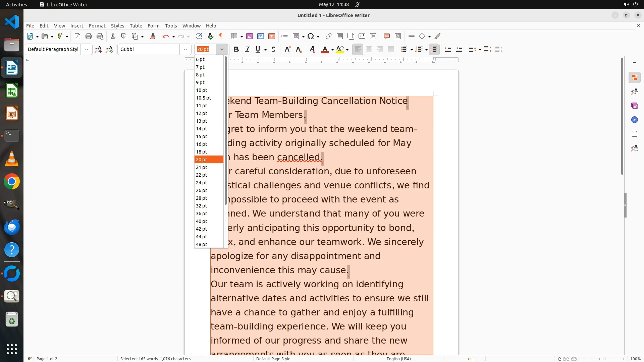Click the red font color swatch
This screenshot has height=362, width=644.
[325, 49]
